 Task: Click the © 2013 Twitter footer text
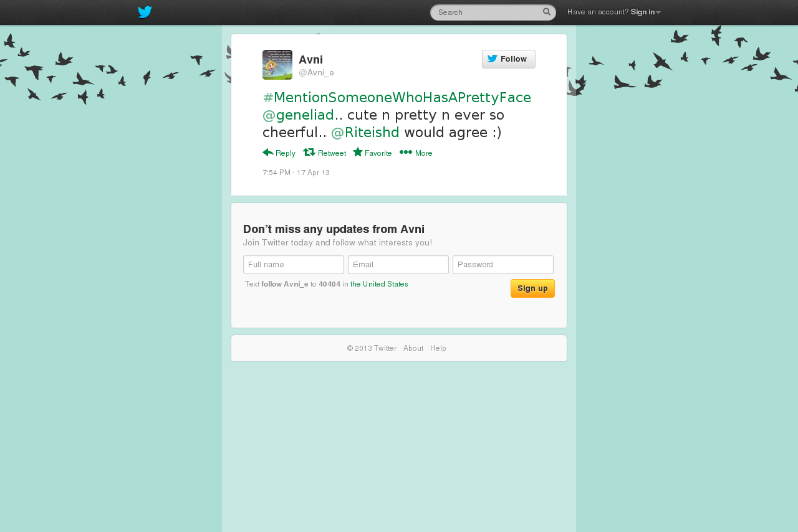click(x=372, y=348)
